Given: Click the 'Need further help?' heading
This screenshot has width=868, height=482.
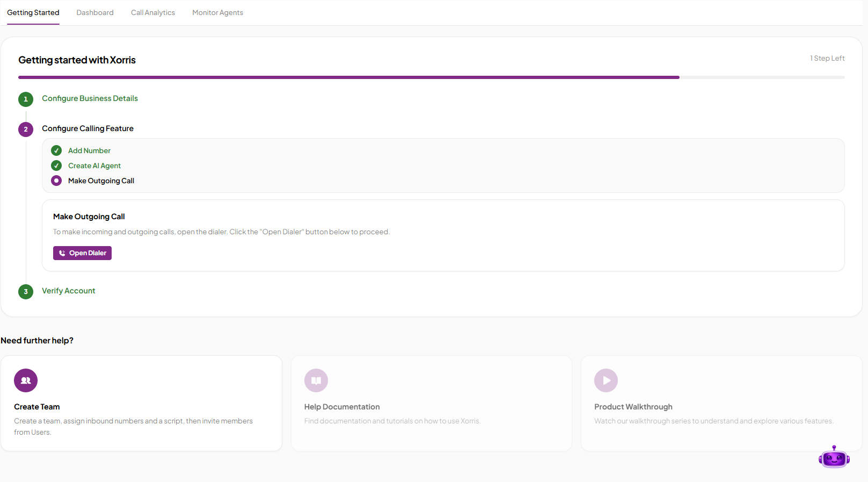Looking at the screenshot, I should point(37,341).
